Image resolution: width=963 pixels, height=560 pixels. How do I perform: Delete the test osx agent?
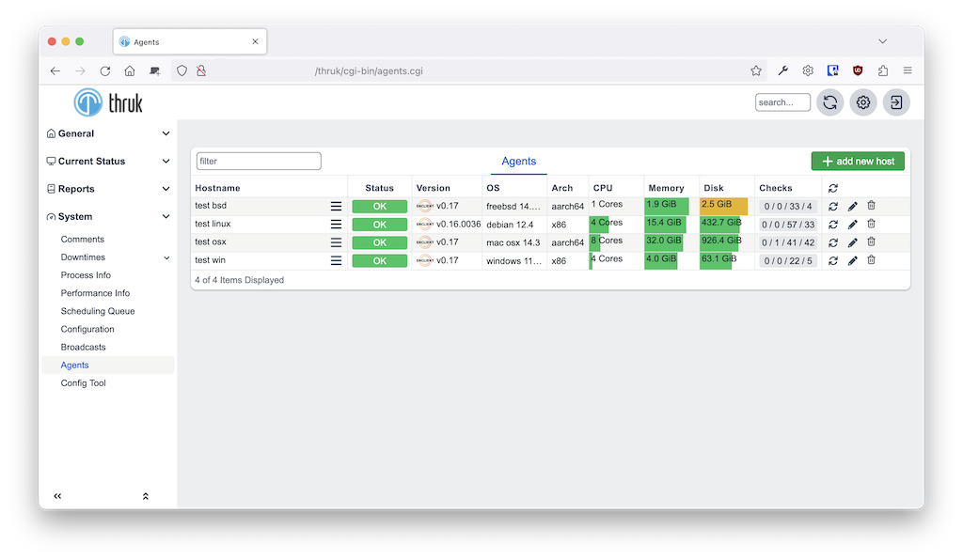point(871,241)
